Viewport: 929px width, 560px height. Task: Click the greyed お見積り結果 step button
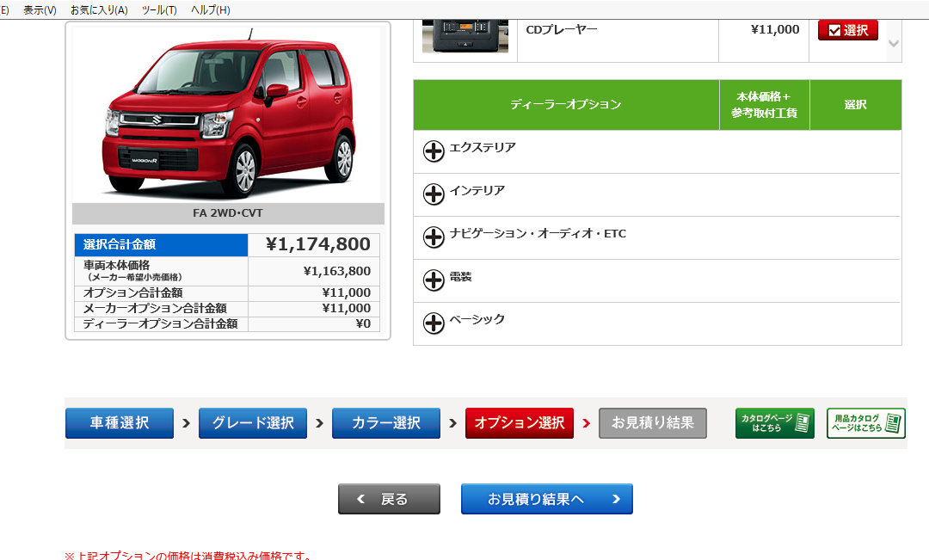tap(653, 423)
